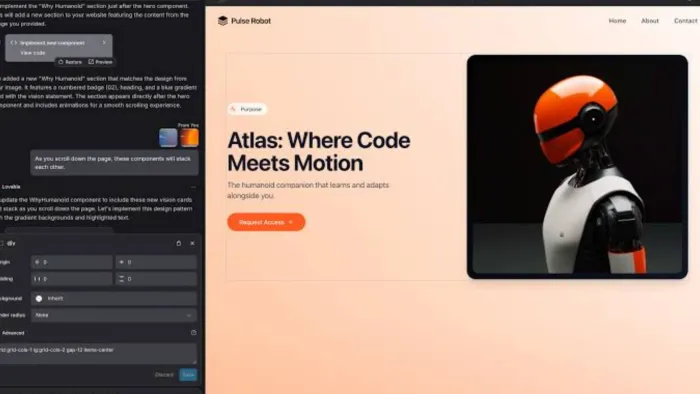The width and height of the screenshot is (700, 394).
Task: Click the arrow icon inside Request Access
Action: click(x=291, y=222)
